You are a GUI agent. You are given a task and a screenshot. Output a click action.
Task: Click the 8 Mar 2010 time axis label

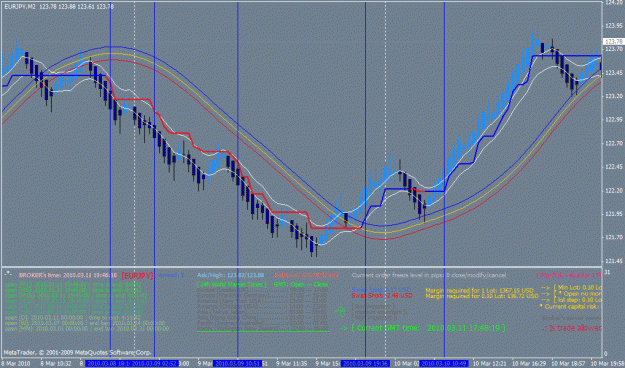coord(16,364)
